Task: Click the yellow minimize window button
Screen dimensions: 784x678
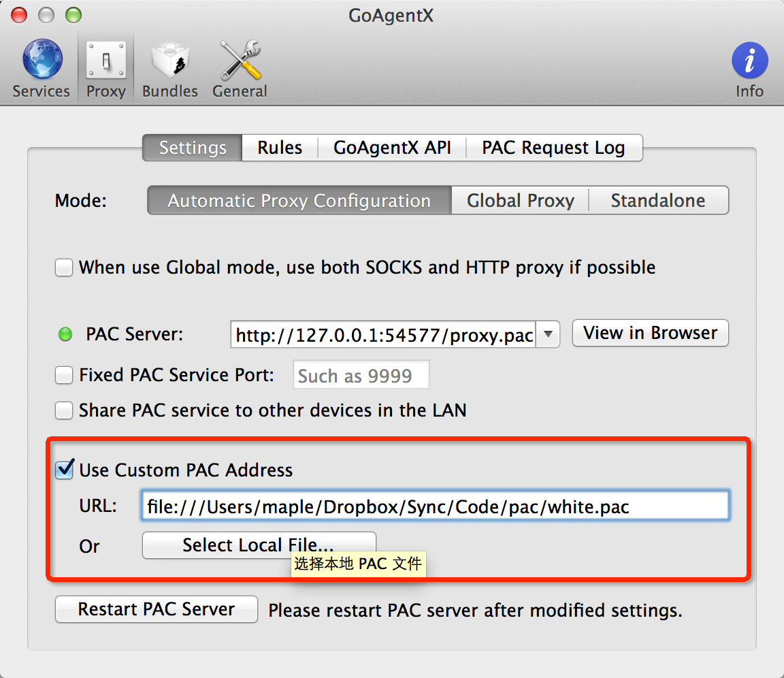Action: [x=46, y=15]
